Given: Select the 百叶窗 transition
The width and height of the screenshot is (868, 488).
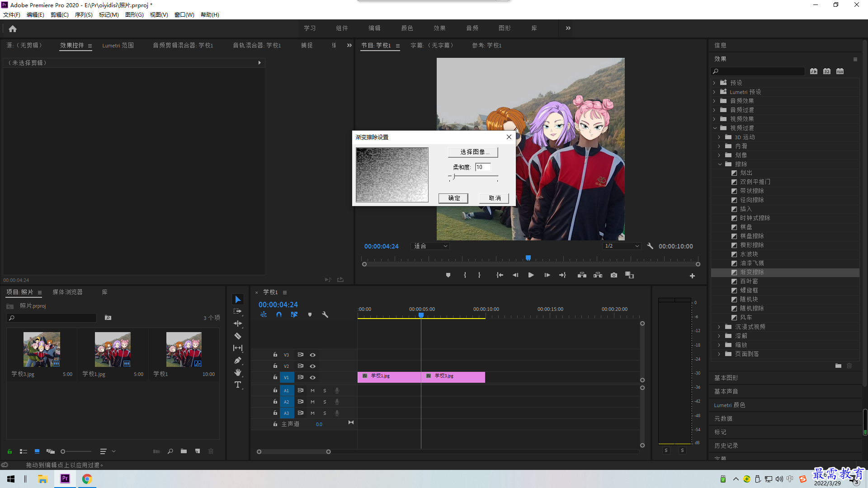Looking at the screenshot, I should [749, 281].
